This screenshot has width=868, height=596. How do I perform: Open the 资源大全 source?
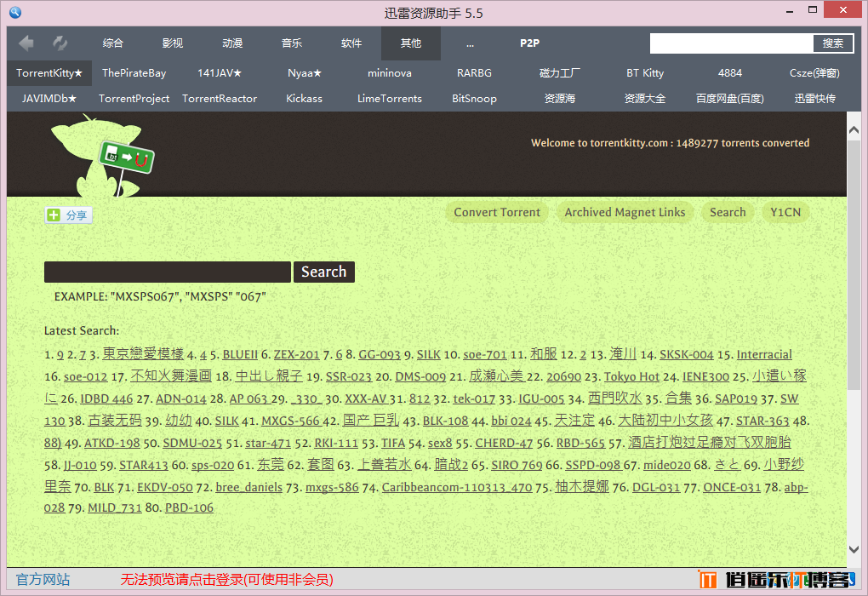tap(645, 99)
